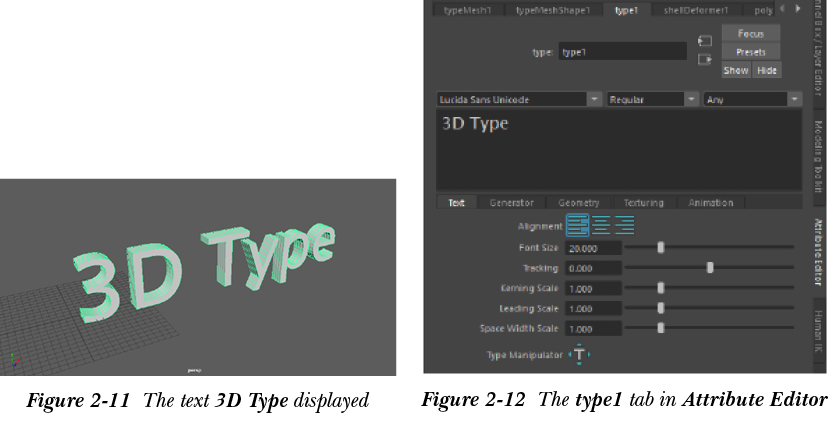Open the Regular font style dropdown

pos(691,100)
